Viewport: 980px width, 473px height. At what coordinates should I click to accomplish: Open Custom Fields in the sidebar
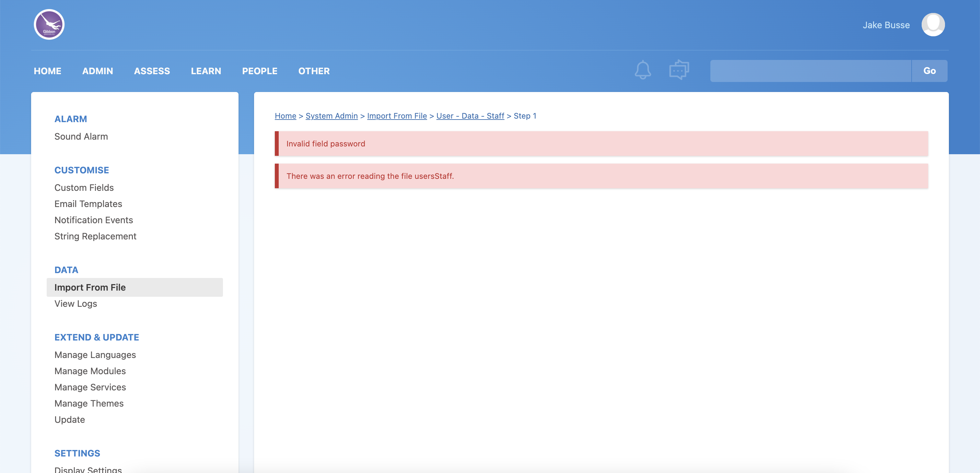(x=84, y=188)
